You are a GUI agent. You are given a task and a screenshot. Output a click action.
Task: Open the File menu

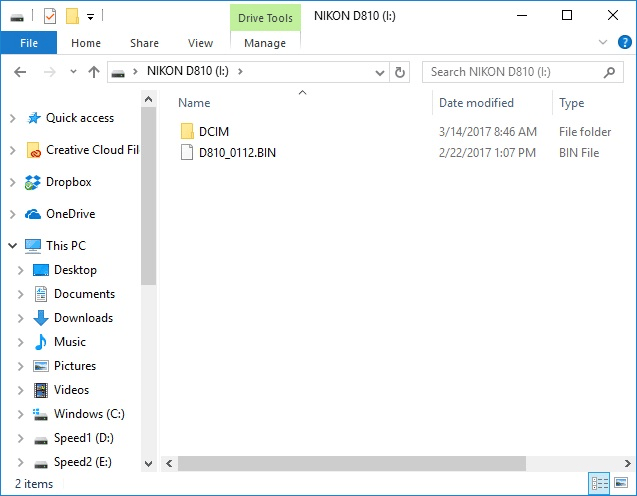pos(29,43)
